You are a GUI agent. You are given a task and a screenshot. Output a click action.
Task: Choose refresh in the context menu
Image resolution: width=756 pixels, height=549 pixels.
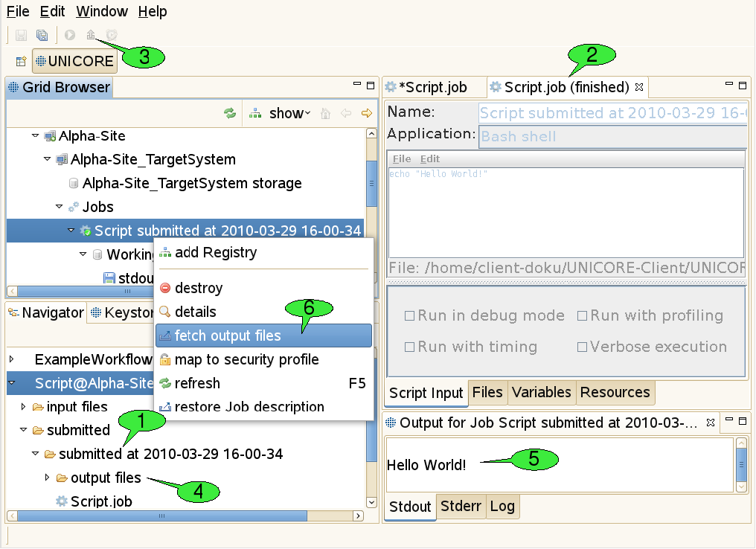click(263, 383)
